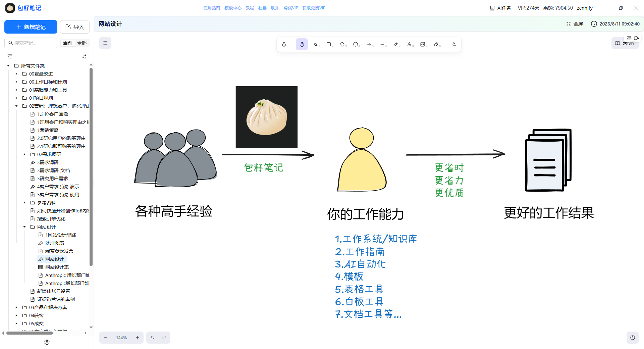Click 新增笔记 to create a note
Image resolution: width=644 pixels, height=349 pixels.
[x=31, y=27]
